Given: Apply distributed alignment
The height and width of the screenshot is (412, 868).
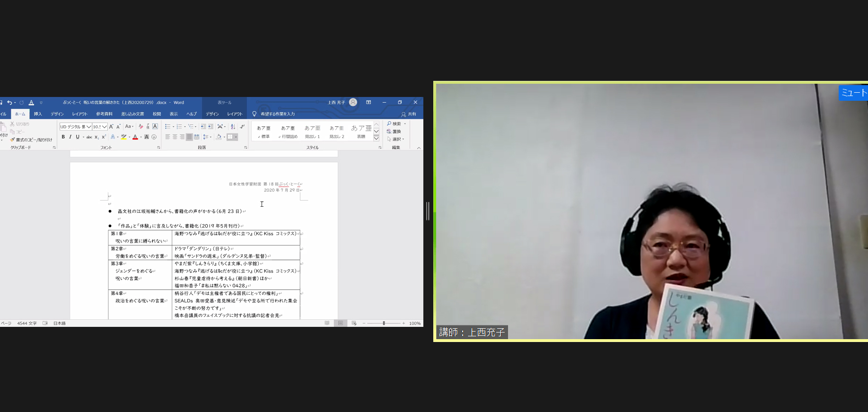Looking at the screenshot, I should click(196, 137).
